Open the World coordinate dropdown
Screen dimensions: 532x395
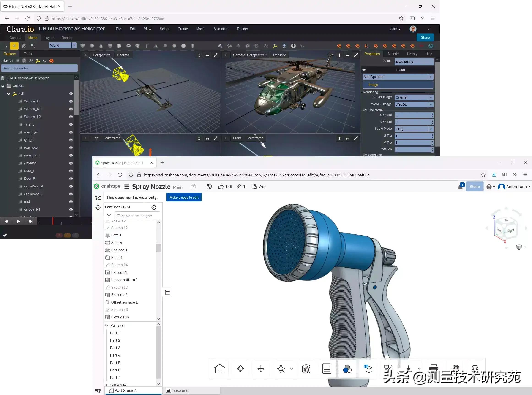(74, 45)
